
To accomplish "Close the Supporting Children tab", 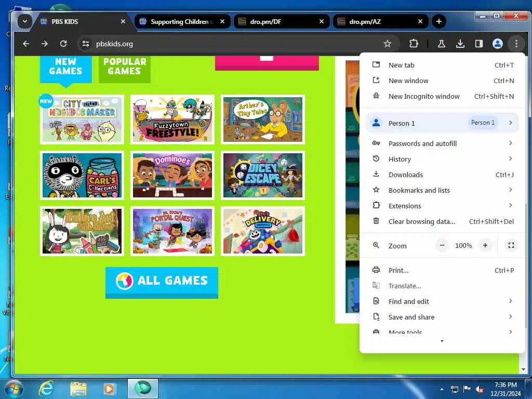I will (x=222, y=21).
